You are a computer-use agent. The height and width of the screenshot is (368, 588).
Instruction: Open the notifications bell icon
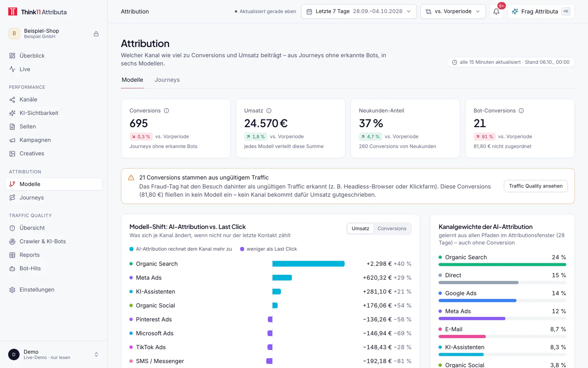point(496,11)
